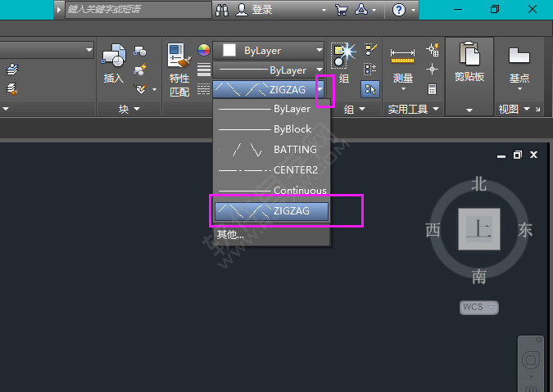Click the block editor icon with lightning

click(x=140, y=70)
